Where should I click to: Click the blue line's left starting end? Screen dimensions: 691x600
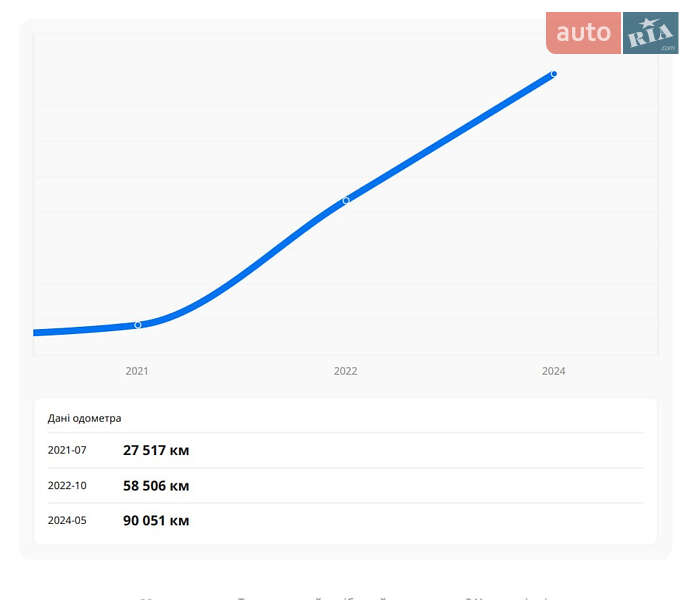coord(38,332)
